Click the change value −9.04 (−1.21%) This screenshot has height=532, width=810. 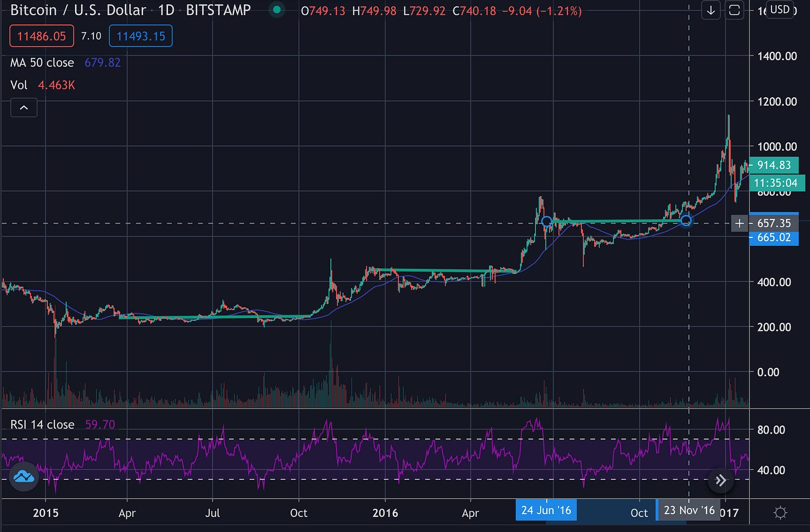(542, 11)
